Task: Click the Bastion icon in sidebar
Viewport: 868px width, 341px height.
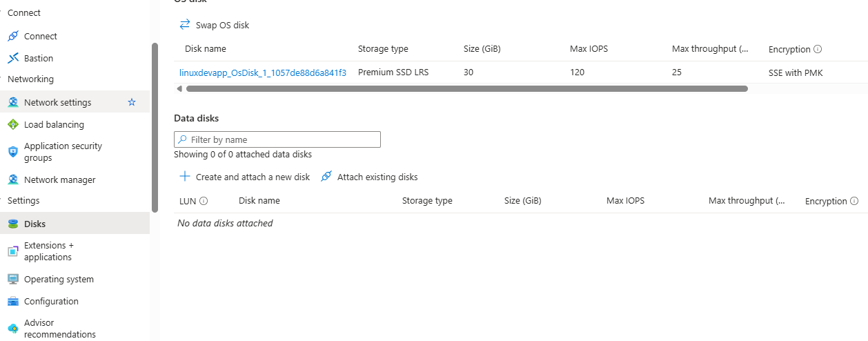Action: [12, 58]
